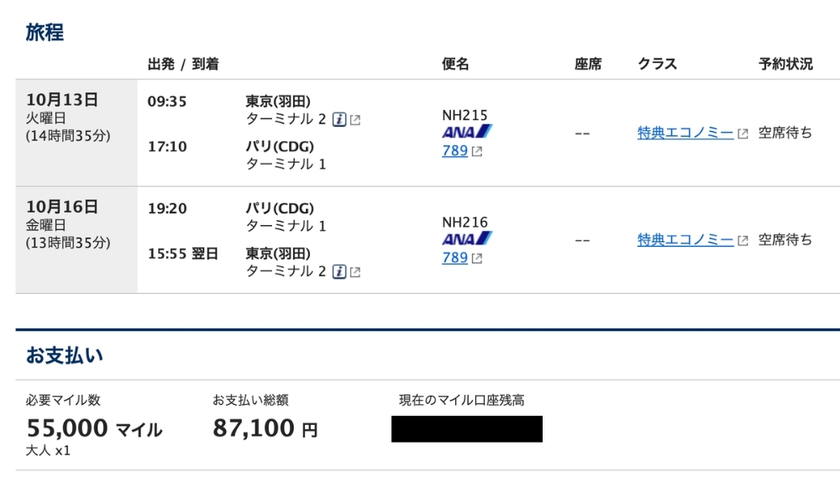The height and width of the screenshot is (504, 840).
Task: Open external link icon next to 789 on NH216
Action: tap(475, 259)
